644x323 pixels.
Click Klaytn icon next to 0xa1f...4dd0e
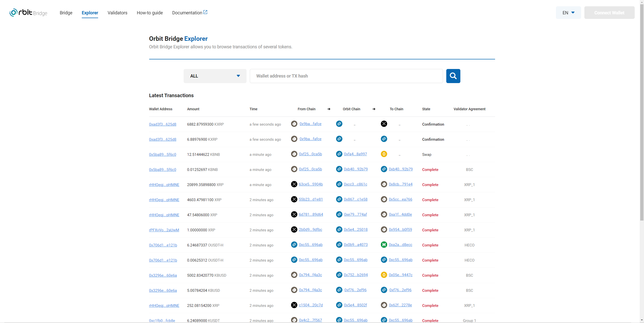[x=384, y=214]
